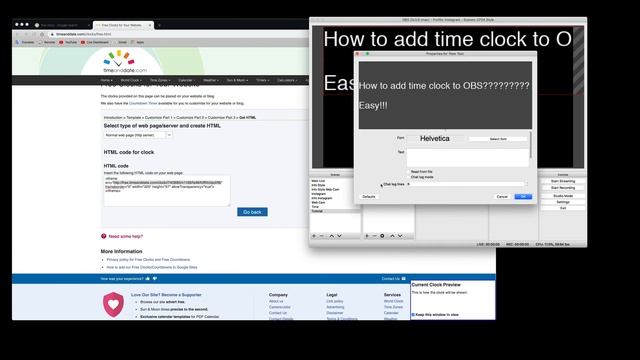Screen dimensions: 640x360
Task: Expand the Weather menu
Action: point(211,80)
